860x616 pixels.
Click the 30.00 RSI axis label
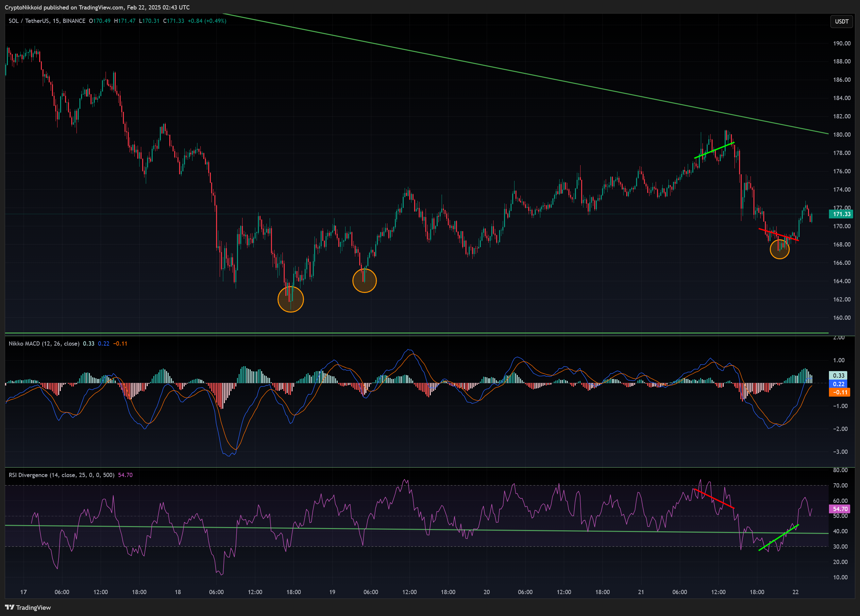[x=840, y=547]
